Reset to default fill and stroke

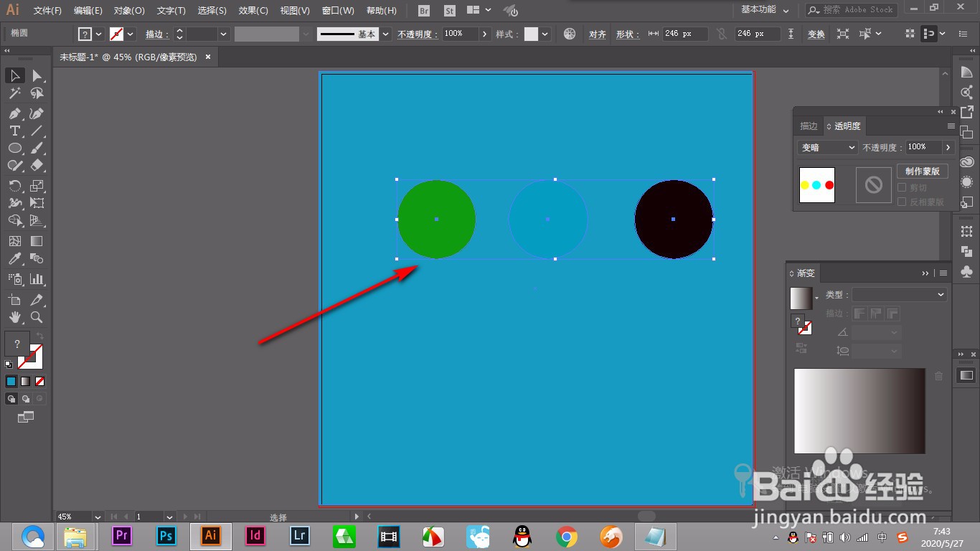tap(9, 364)
